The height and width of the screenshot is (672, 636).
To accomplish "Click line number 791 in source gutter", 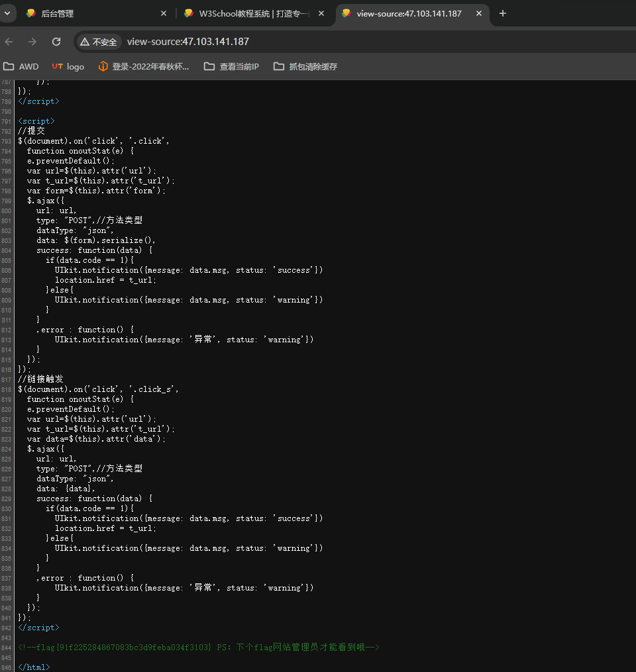I will tap(7, 121).
